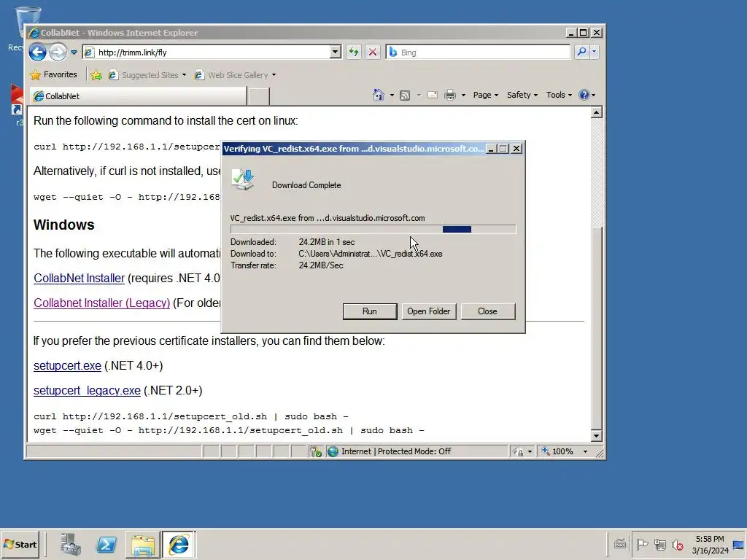
Task: Click Close button in download dialog
Action: 487,311
